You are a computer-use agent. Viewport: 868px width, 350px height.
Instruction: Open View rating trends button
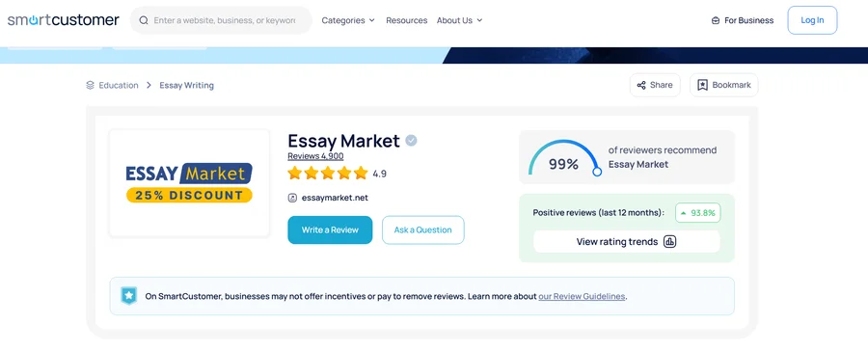(627, 242)
